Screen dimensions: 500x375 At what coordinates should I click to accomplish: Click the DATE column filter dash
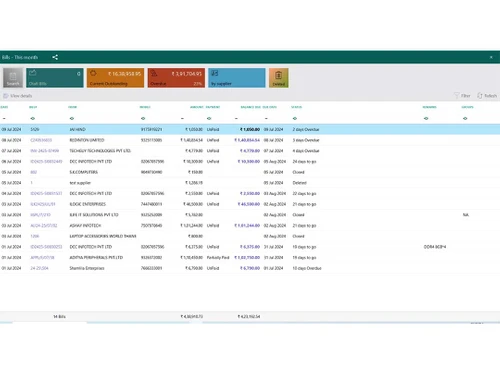tap(4, 118)
